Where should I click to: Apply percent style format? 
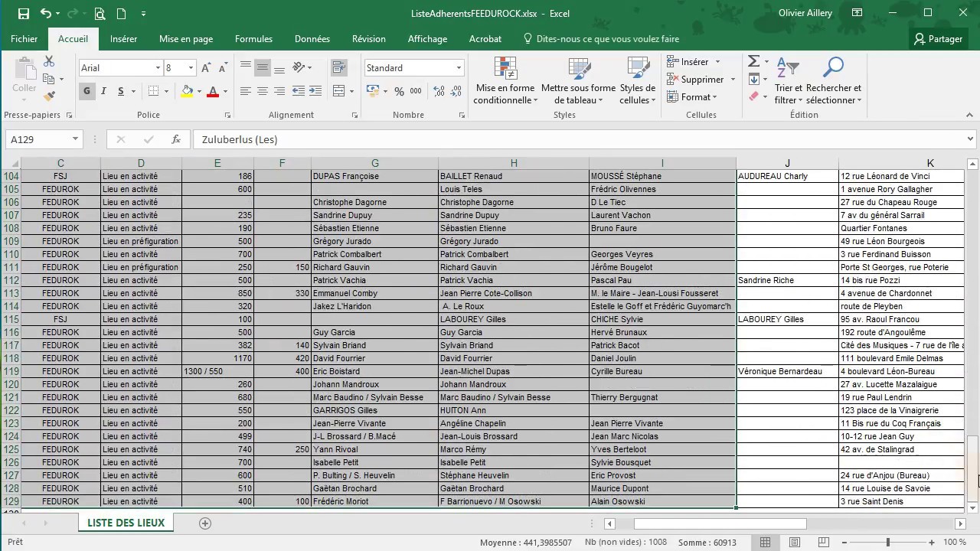pyautogui.click(x=399, y=91)
